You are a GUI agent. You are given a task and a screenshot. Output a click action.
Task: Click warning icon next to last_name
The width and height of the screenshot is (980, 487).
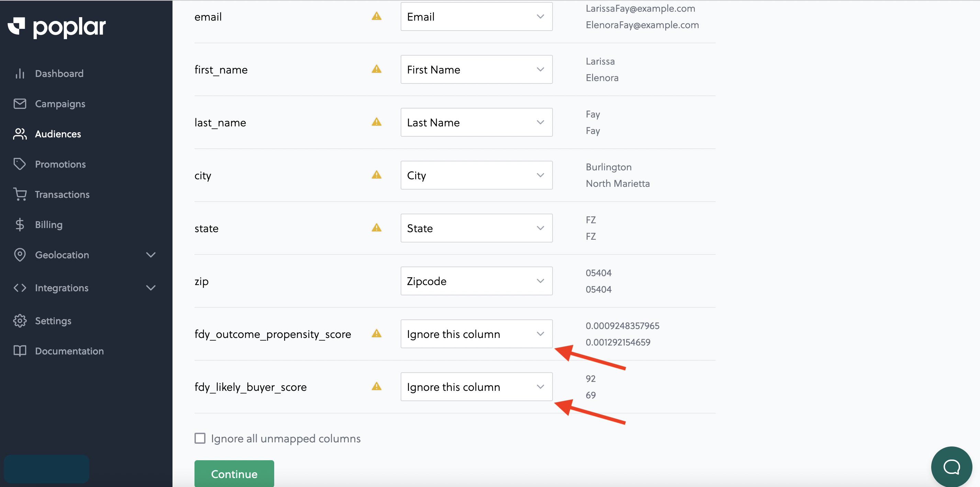pos(376,122)
